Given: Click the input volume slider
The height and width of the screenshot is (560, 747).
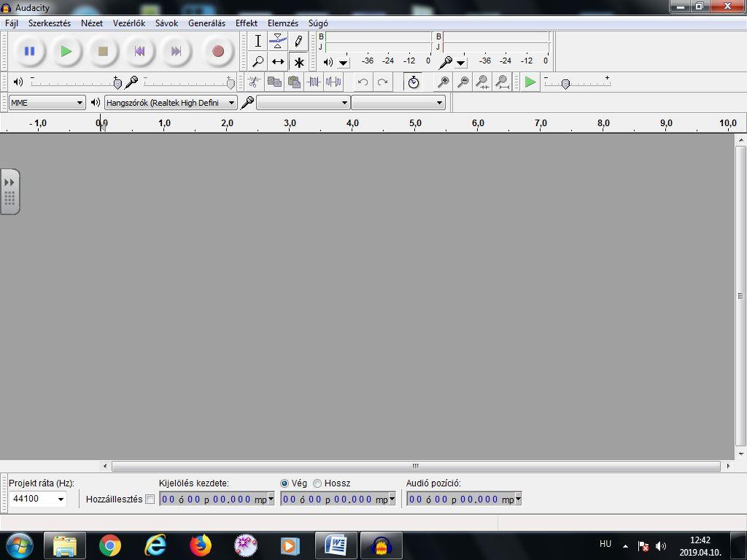Looking at the screenshot, I should click(x=189, y=83).
